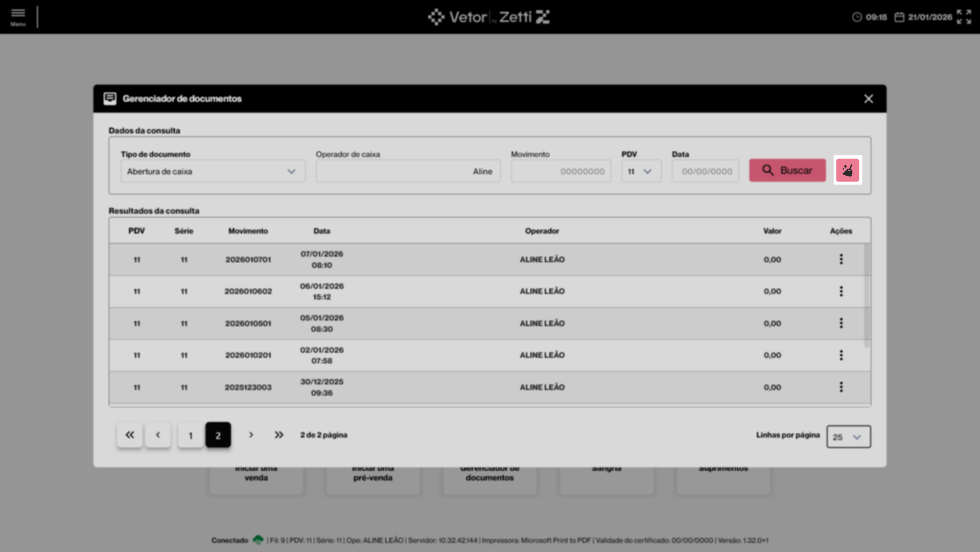Screen dimensions: 980x552
Task: Click the Série column header
Action: click(184, 231)
